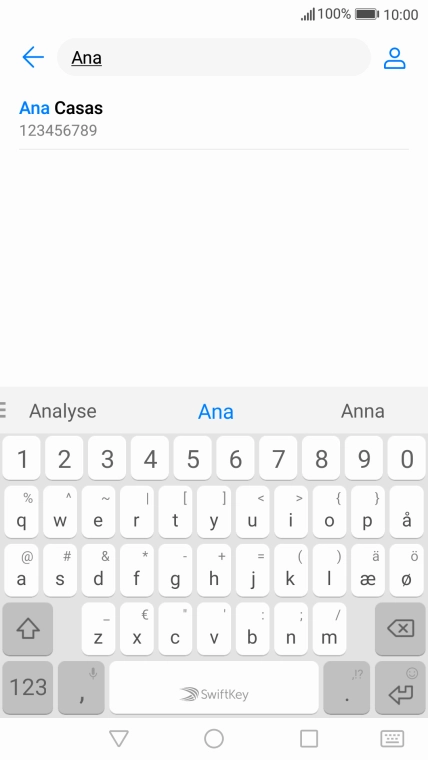Tap the Android home circle button

coord(214,739)
